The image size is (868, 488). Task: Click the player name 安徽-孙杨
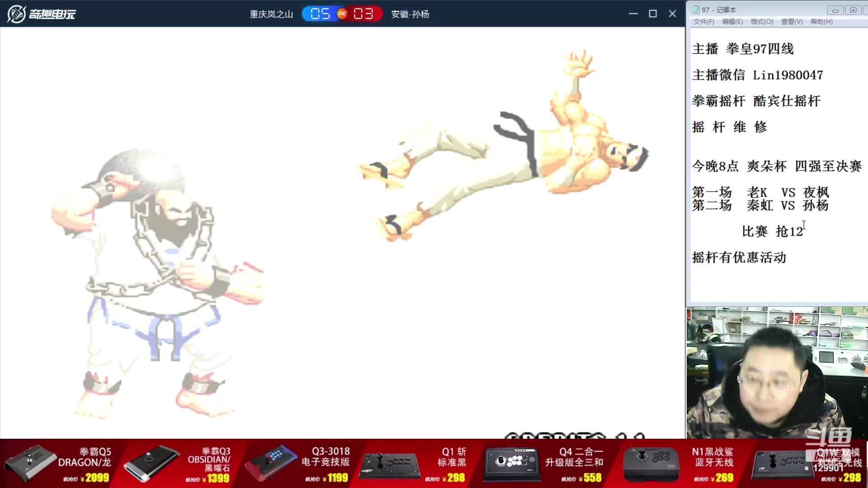click(x=410, y=14)
